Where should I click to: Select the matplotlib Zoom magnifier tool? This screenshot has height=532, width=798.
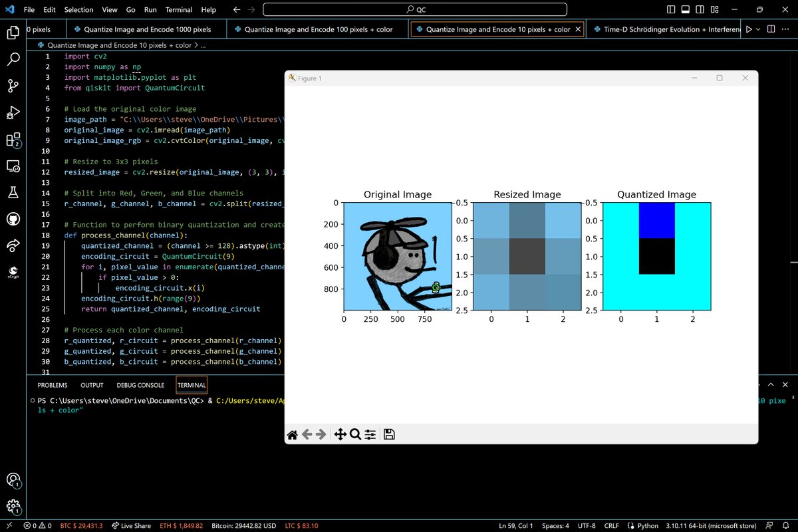point(355,435)
